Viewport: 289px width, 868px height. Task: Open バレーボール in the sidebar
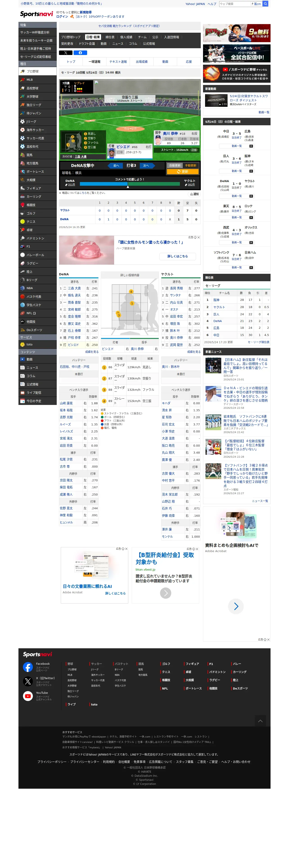pyautogui.click(x=37, y=255)
